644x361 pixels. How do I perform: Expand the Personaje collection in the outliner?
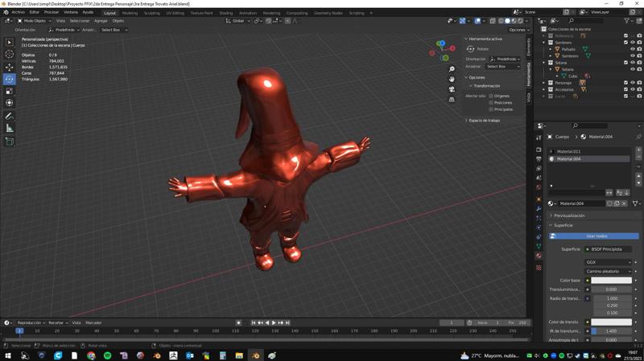point(545,83)
